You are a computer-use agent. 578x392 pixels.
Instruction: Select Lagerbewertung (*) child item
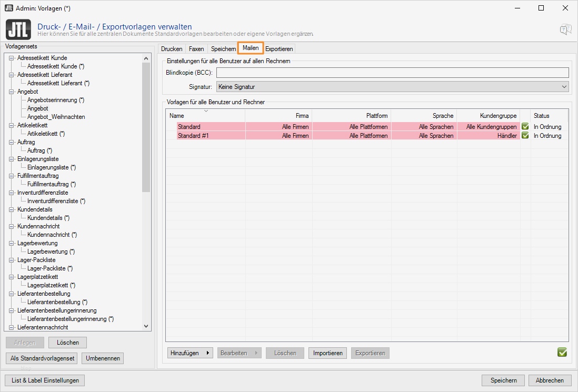click(51, 252)
